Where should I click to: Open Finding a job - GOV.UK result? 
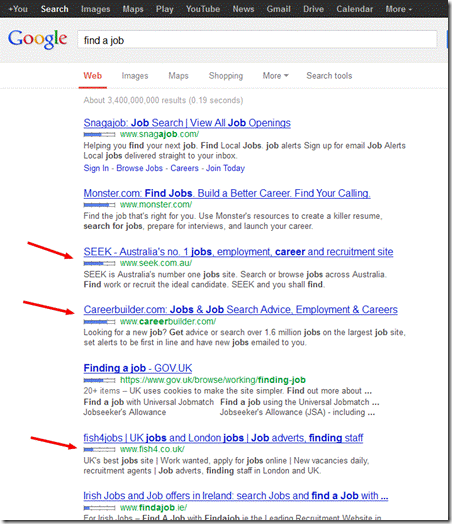tap(138, 368)
